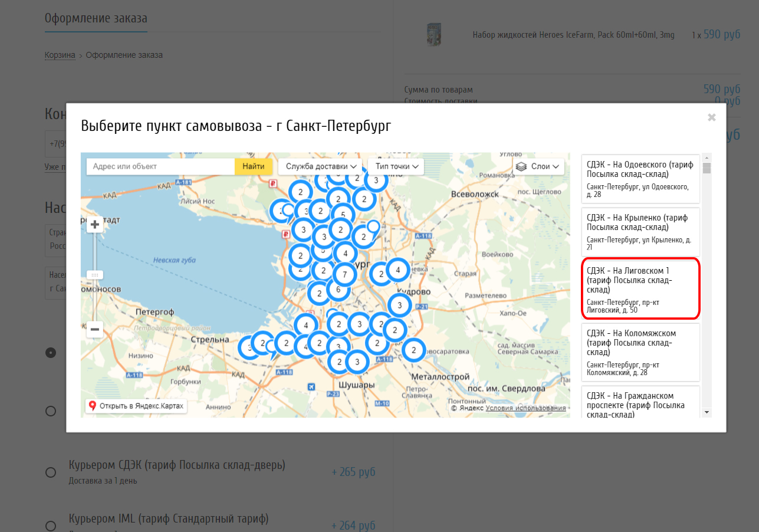
Task: Select 'СДЭК - На Гражданском проспекте' point
Action: point(640,402)
